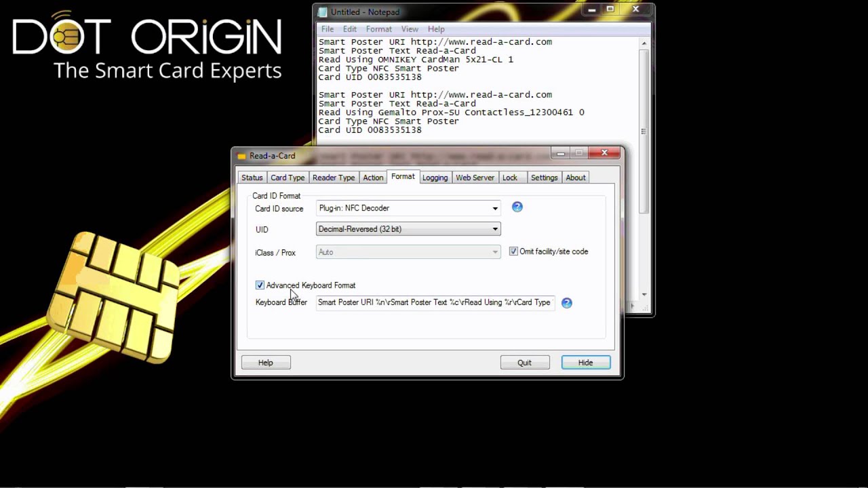868x488 pixels.
Task: Select the Reader Type tab
Action: 334,178
